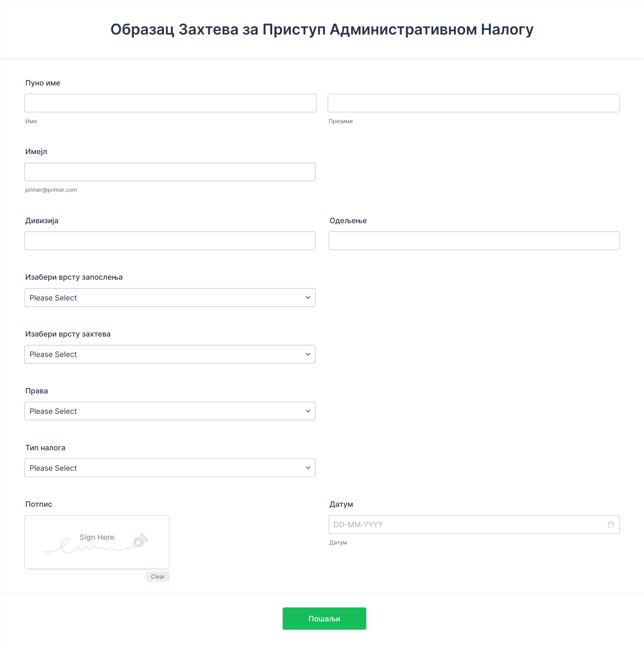
Task: Click the Потпис signature label
Action: (x=39, y=504)
